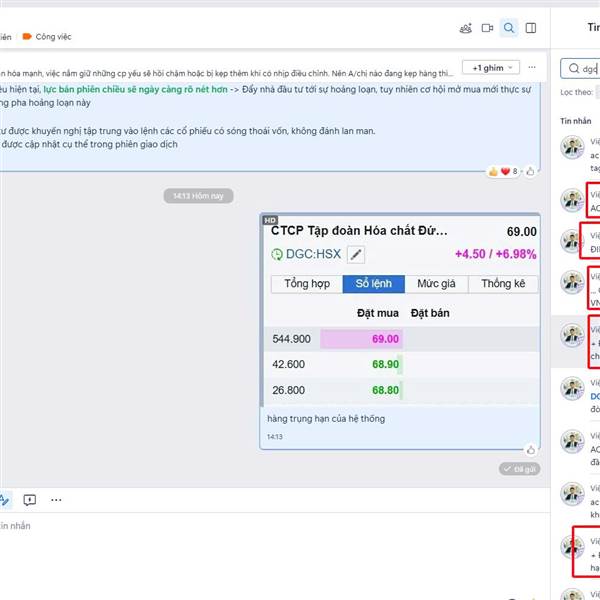Click the caption hàng trung hạn của hệ thống
Image resolution: width=600 pixels, height=600 pixels.
point(326,419)
